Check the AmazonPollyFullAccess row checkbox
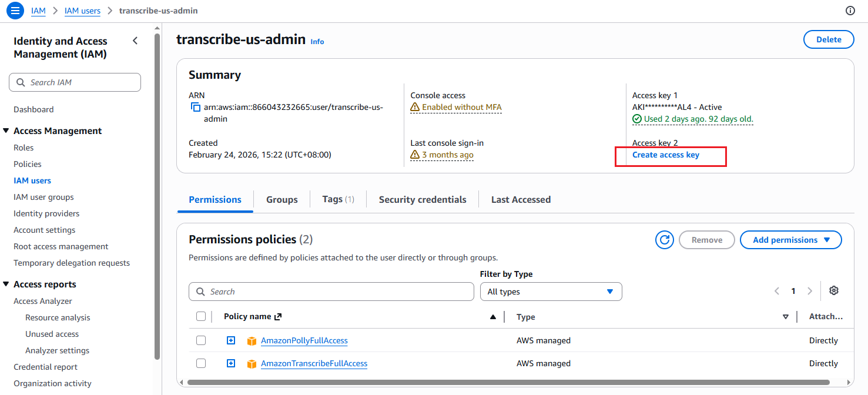Screen dimensions: 868x395 coord(201,340)
